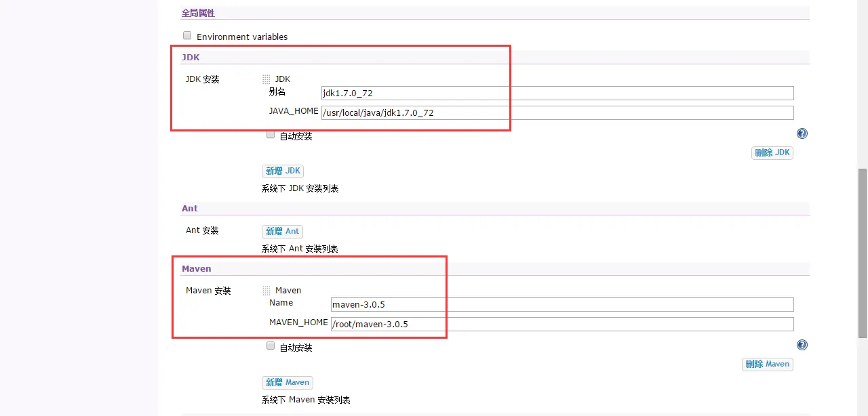Click the 系统下 JDK 安装列表 text

coord(300,189)
